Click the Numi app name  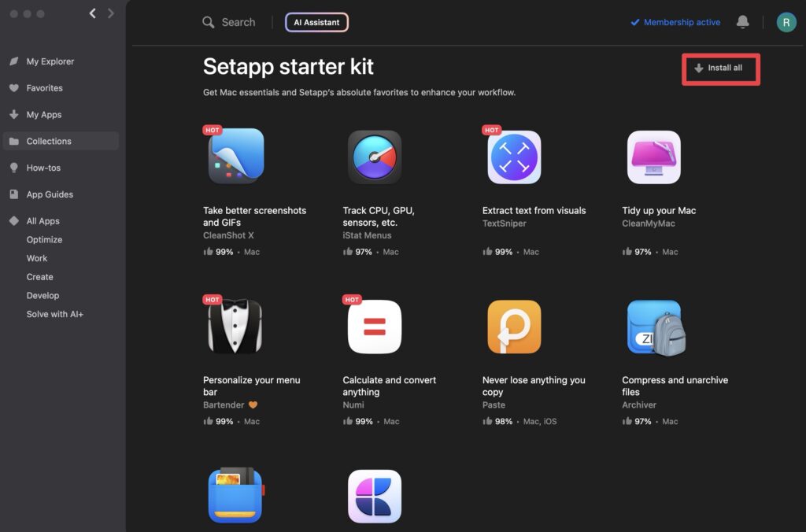click(x=353, y=405)
